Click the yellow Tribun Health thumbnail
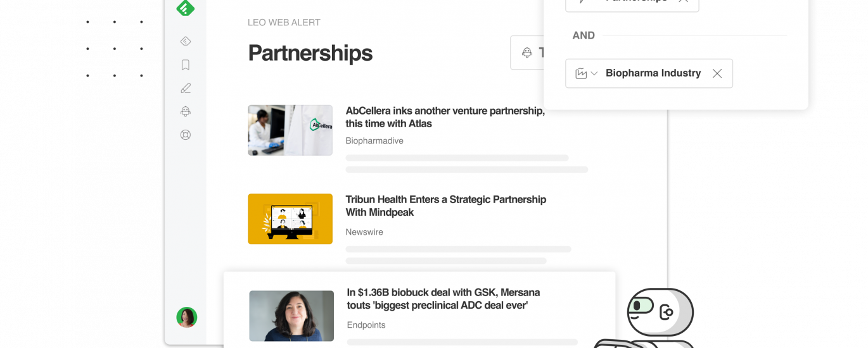The height and width of the screenshot is (348, 868). [290, 219]
